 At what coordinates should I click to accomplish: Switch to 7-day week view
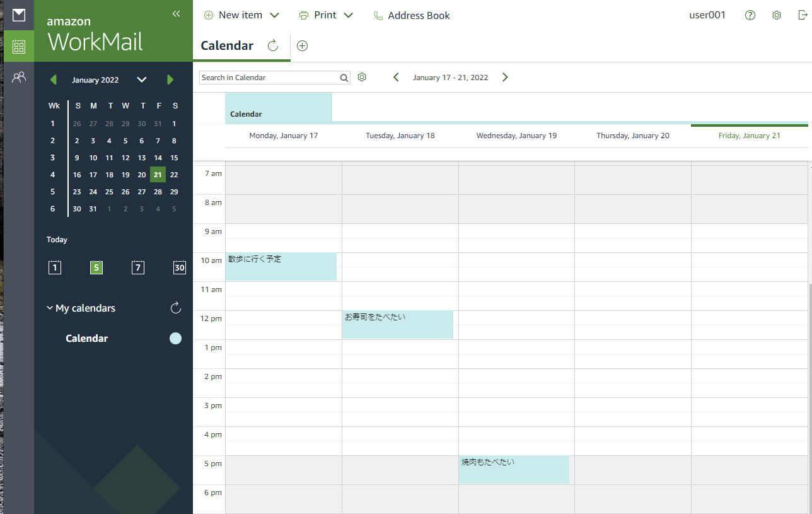click(138, 267)
